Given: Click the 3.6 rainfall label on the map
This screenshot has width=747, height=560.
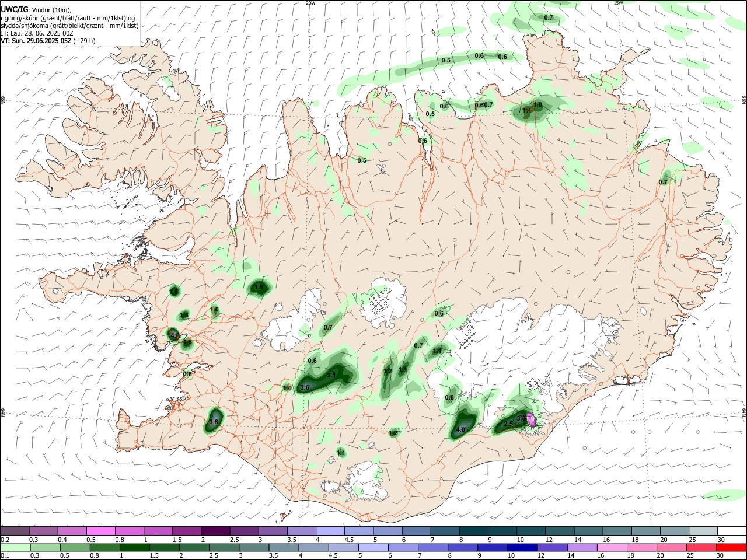Looking at the screenshot, I should [x=304, y=387].
